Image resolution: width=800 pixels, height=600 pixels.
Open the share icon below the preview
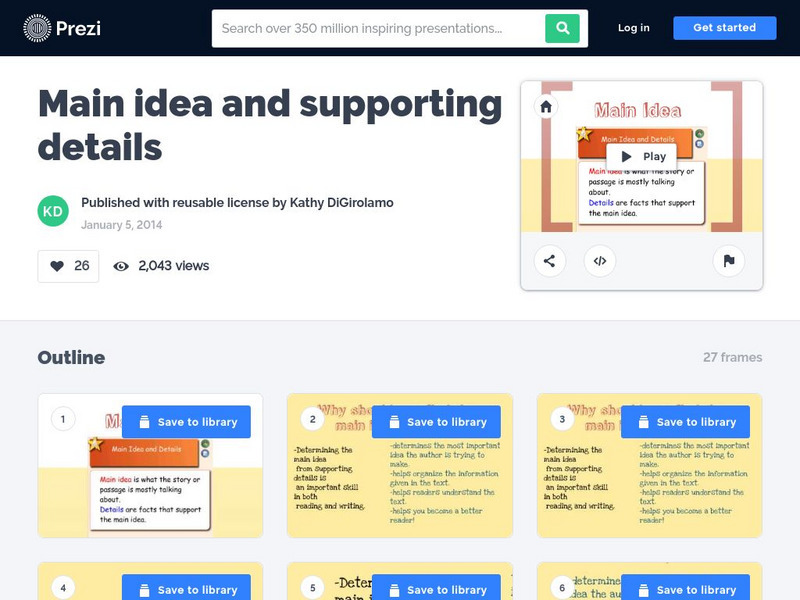[x=549, y=261]
